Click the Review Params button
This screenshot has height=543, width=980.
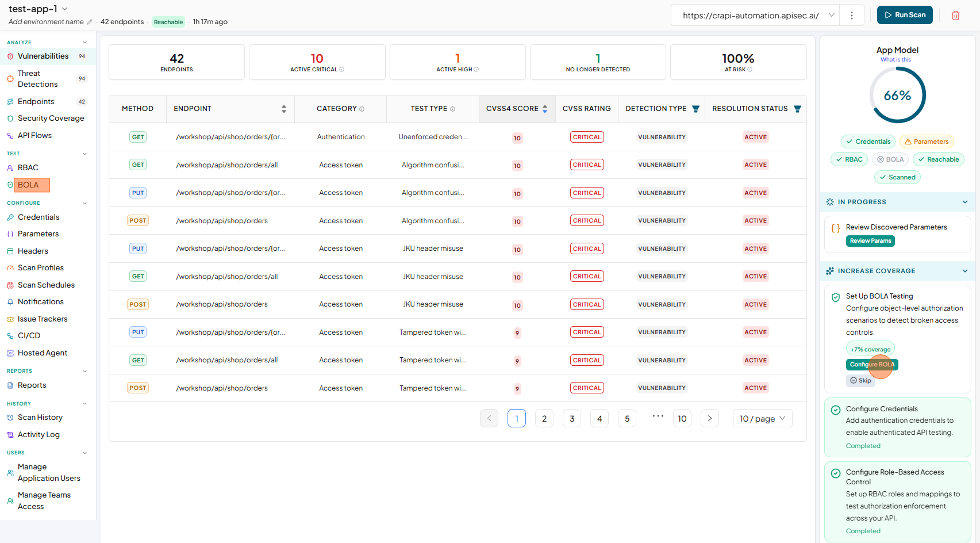pyautogui.click(x=870, y=241)
